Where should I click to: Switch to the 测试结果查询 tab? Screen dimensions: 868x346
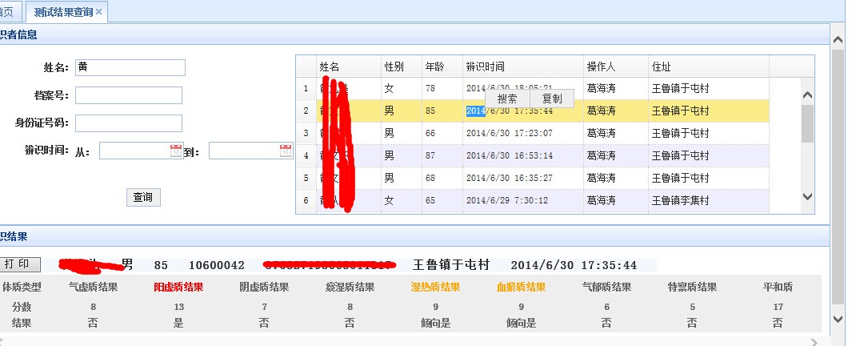(x=63, y=12)
